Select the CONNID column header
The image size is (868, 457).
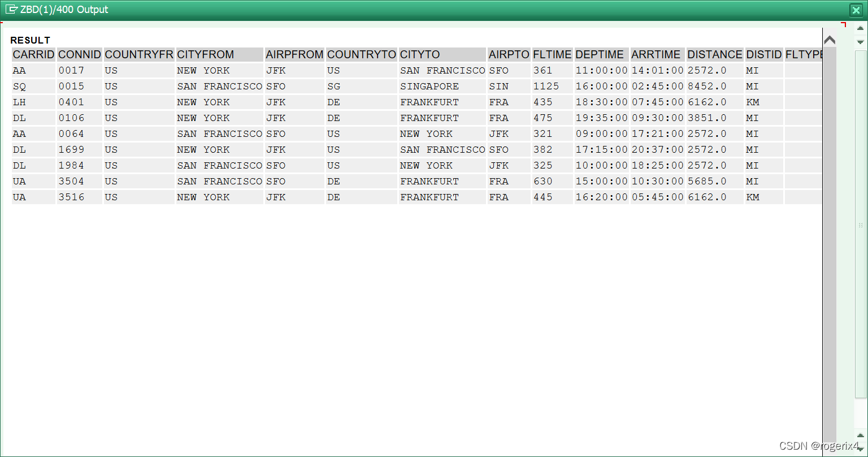pos(80,55)
